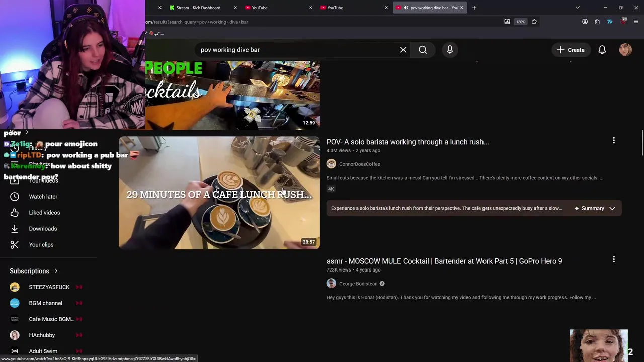Screen dimensions: 644x362
Task: Click the Liked videos thumbs-up icon
Action: 15,213
